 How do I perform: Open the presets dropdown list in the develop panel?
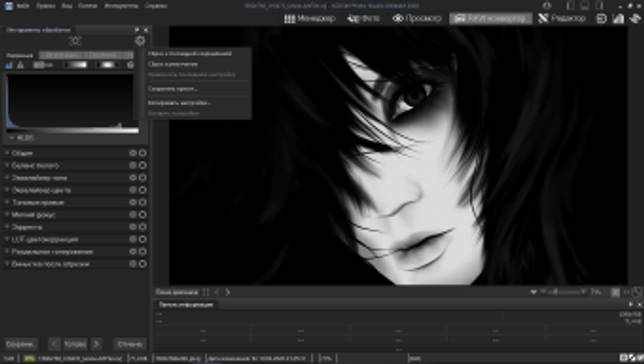click(x=86, y=55)
